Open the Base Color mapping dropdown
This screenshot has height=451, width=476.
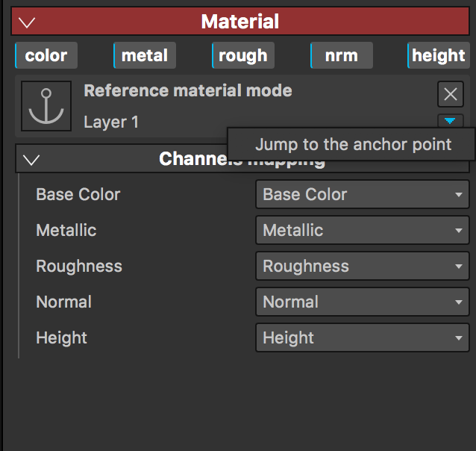coord(362,195)
